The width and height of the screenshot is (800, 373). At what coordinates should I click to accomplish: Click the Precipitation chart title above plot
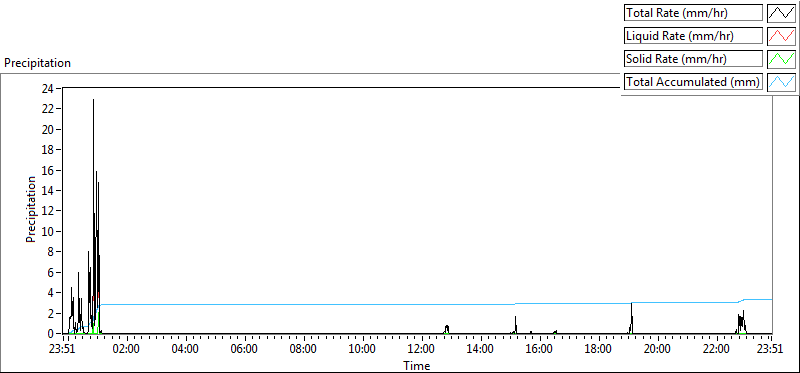(x=37, y=63)
